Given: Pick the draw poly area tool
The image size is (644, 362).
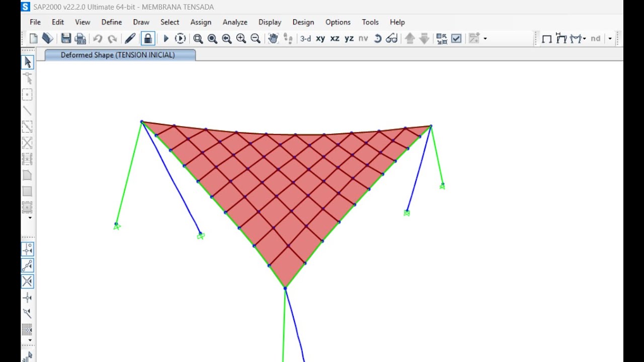Looking at the screenshot, I should pyautogui.click(x=28, y=175).
